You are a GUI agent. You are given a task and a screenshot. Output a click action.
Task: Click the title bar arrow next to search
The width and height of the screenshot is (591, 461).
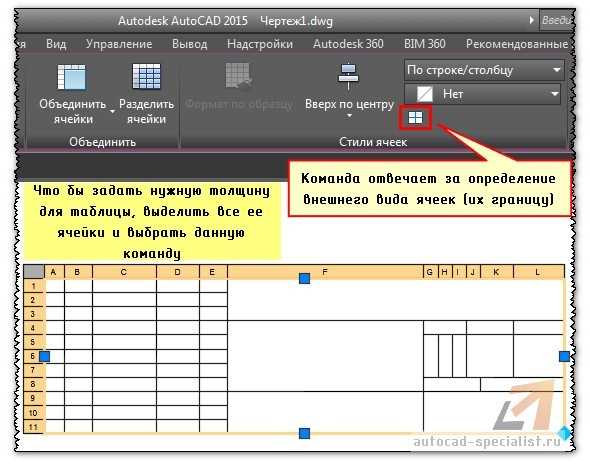point(531,20)
